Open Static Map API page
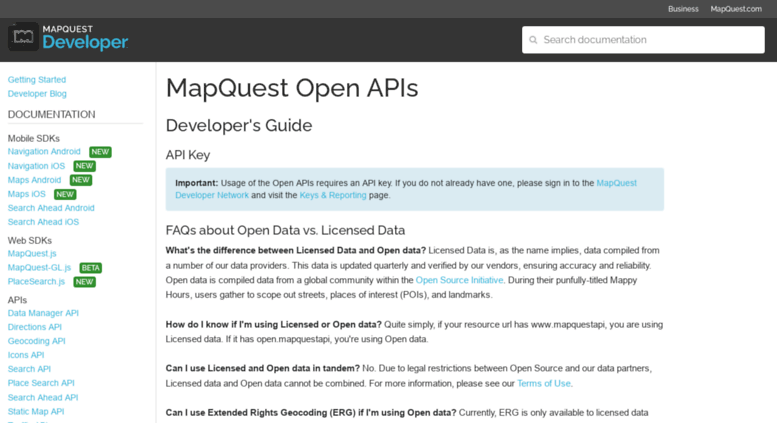Screen dimensions: 777x423 (36, 411)
